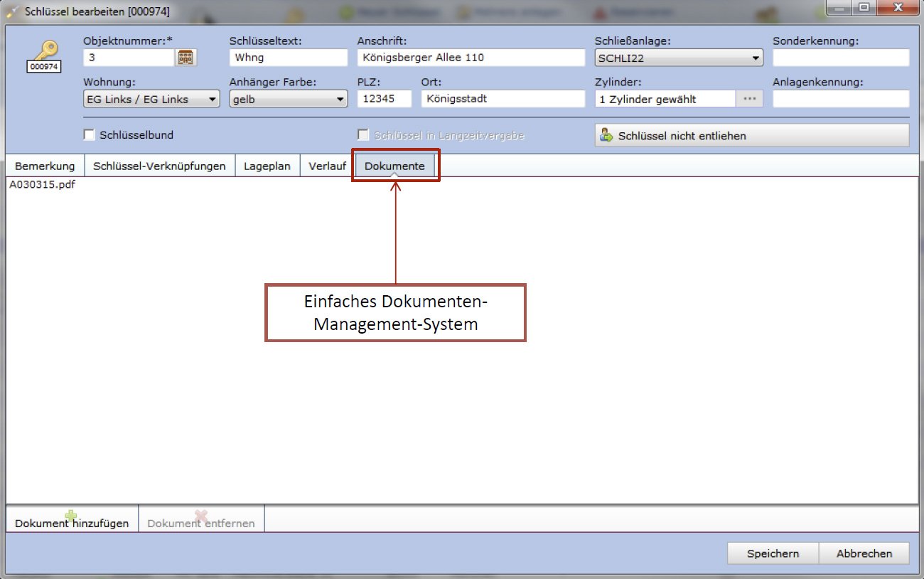
Task: Enable the Schlüsselbund checkbox
Action: point(89,134)
